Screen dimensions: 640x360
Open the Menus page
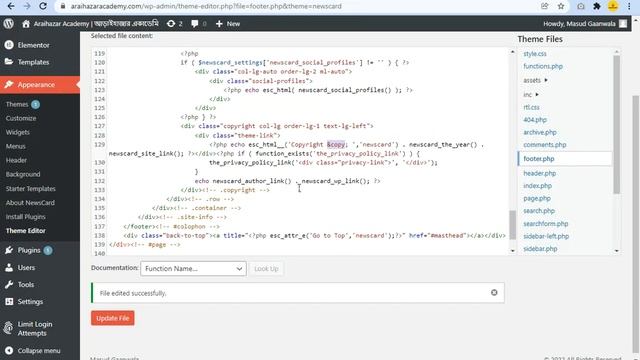[x=16, y=146]
